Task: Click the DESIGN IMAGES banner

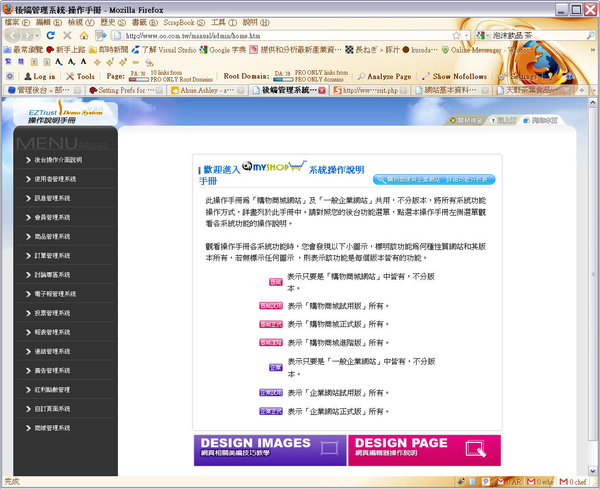Action: [270, 450]
